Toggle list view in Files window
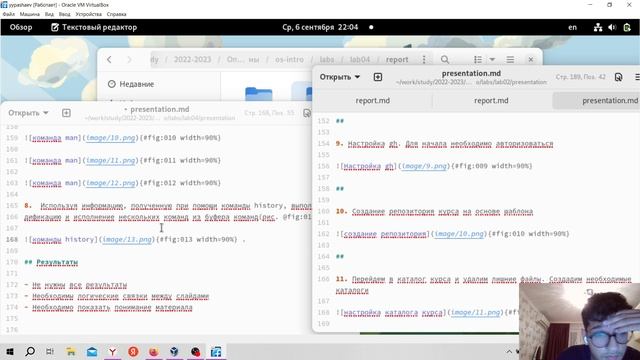 (478, 60)
